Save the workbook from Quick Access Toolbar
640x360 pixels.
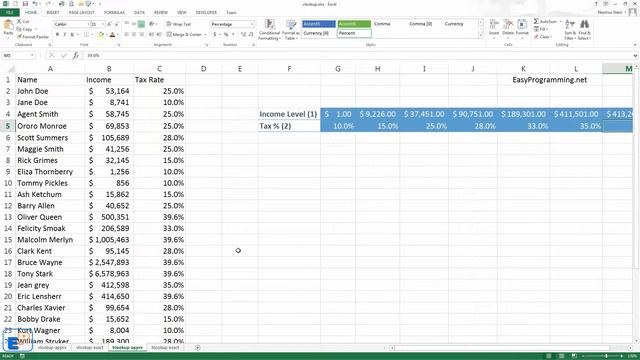[25, 4]
